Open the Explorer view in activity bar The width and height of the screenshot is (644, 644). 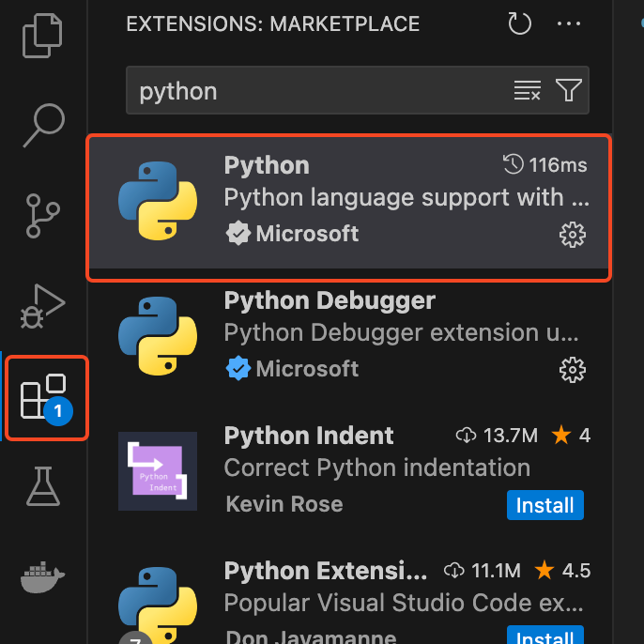point(43,35)
